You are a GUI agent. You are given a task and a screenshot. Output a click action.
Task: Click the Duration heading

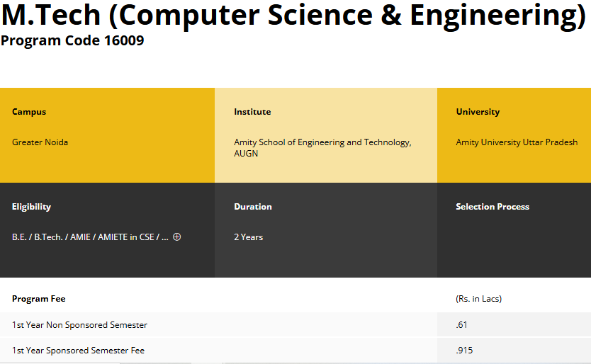click(x=253, y=207)
